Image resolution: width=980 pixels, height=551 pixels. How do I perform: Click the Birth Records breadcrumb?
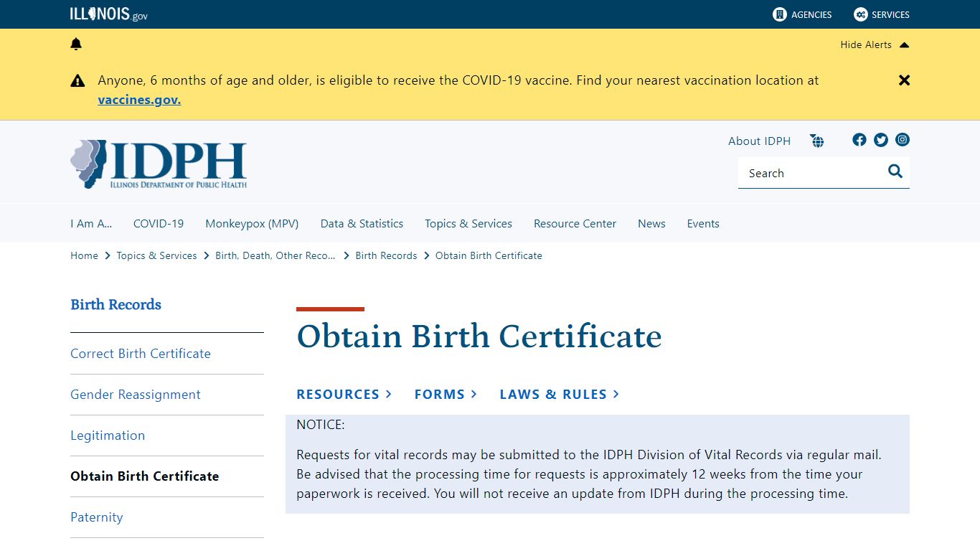[386, 255]
